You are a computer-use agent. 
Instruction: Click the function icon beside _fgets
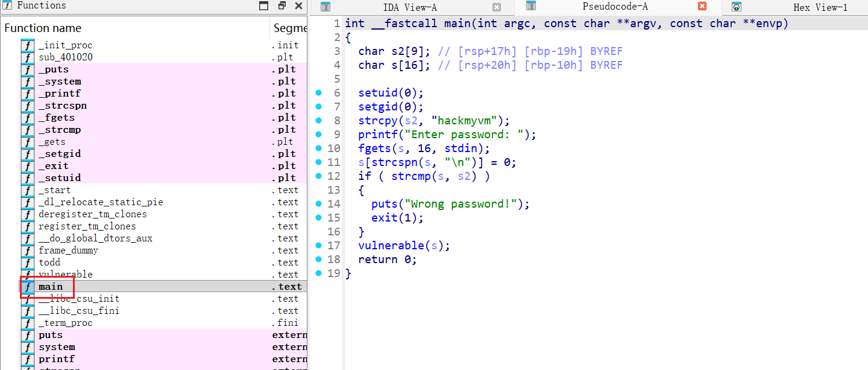28,118
